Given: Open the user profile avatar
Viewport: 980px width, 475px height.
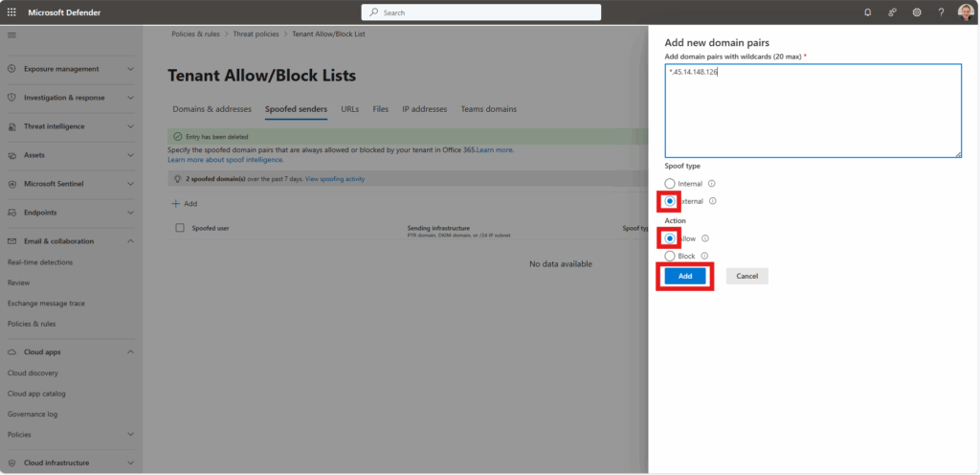Looking at the screenshot, I should [966, 12].
